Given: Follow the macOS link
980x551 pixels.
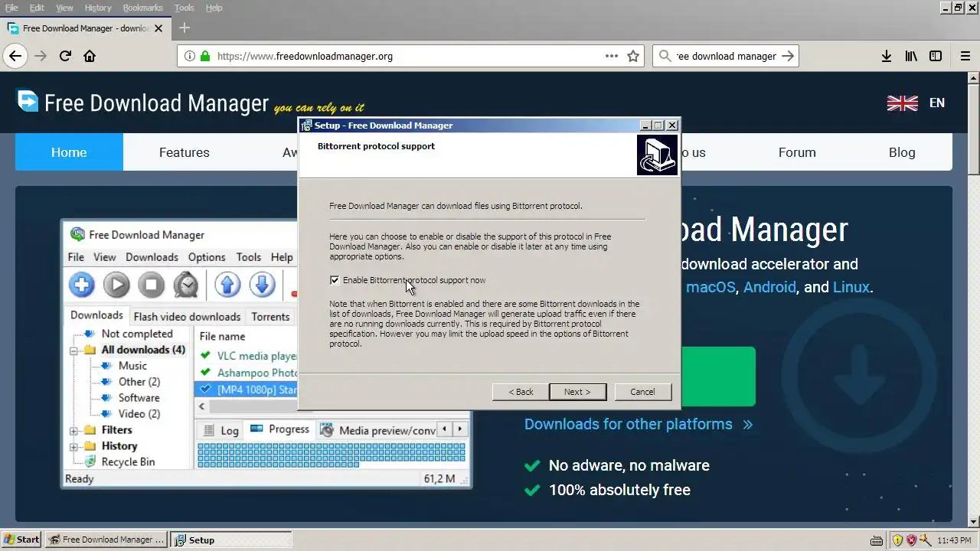Looking at the screenshot, I should point(710,288).
